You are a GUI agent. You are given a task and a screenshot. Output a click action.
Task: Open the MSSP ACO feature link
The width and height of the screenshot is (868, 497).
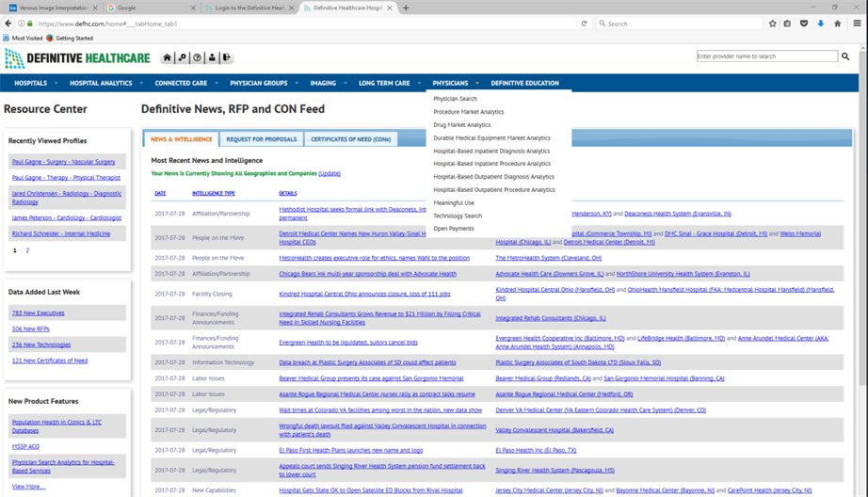click(25, 446)
